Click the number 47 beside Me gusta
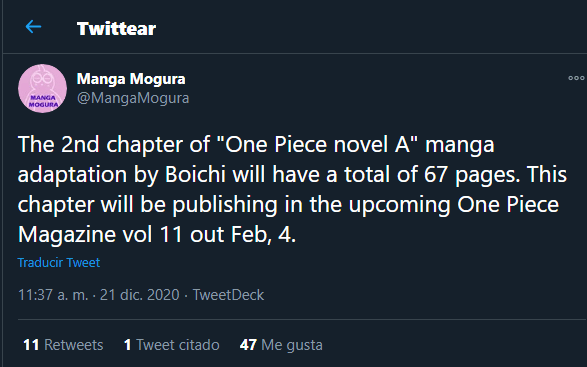Image resolution: width=587 pixels, height=367 pixels. coord(248,345)
